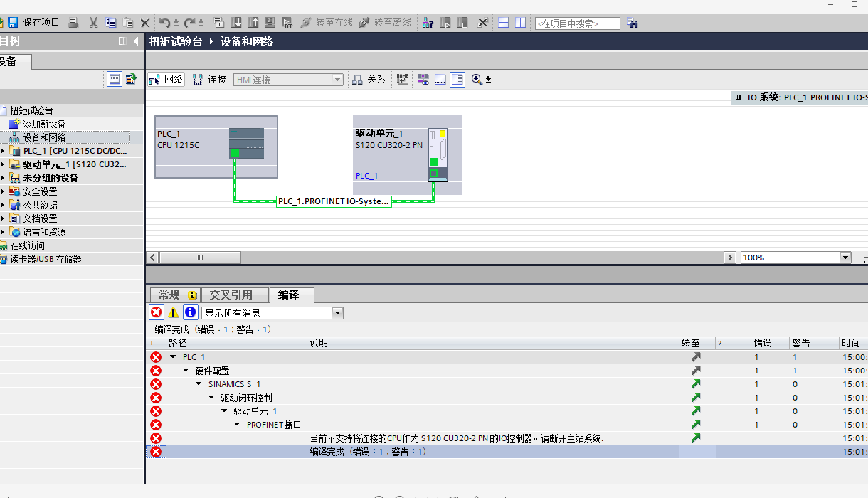Click the PLC_1 link in the drive unit device

point(367,176)
